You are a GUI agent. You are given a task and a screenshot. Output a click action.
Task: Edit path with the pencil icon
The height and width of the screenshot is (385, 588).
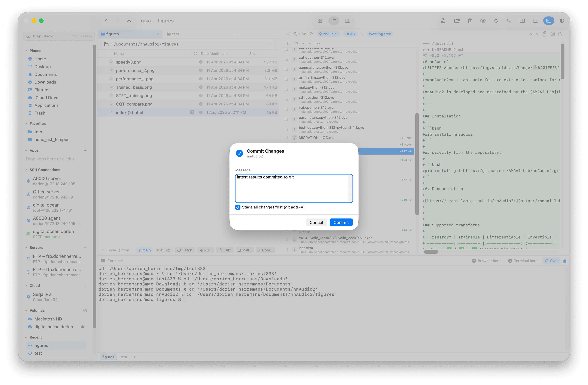270,44
